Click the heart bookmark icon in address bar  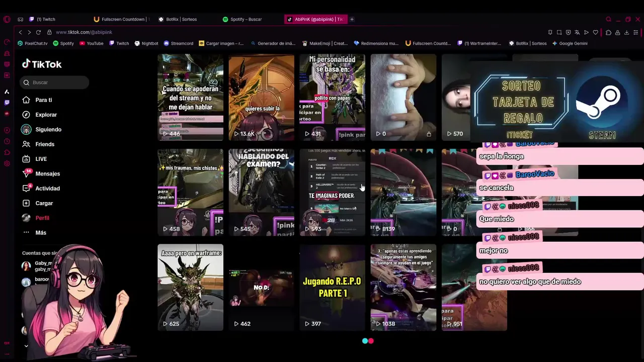tap(595, 32)
